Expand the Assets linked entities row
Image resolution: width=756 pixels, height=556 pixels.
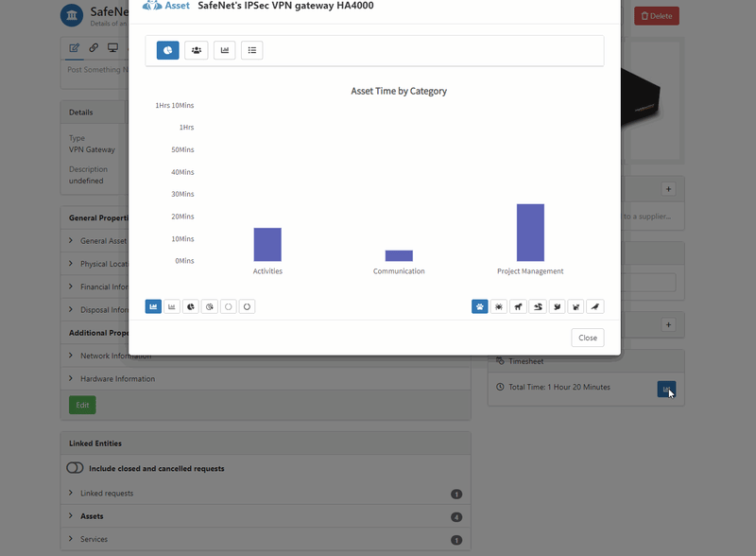pos(266,516)
